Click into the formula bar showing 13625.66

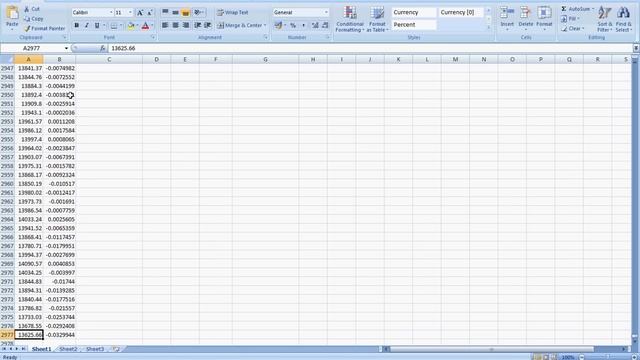pos(369,48)
